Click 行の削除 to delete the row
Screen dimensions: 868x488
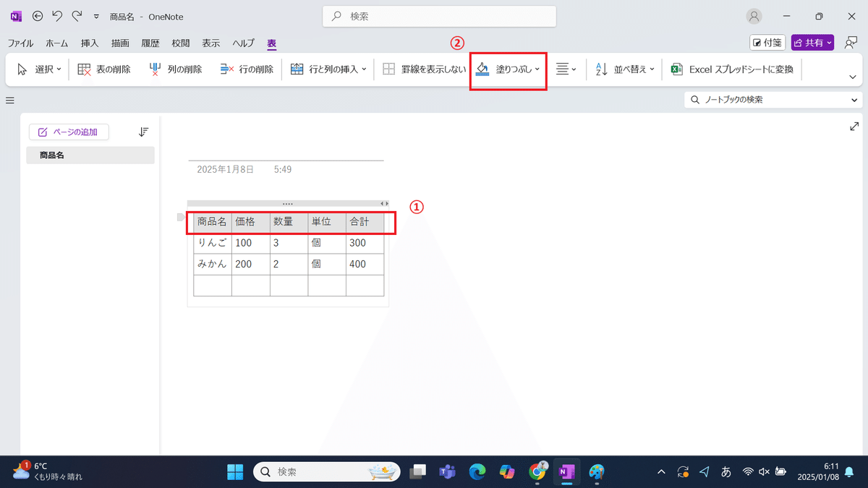(x=247, y=69)
